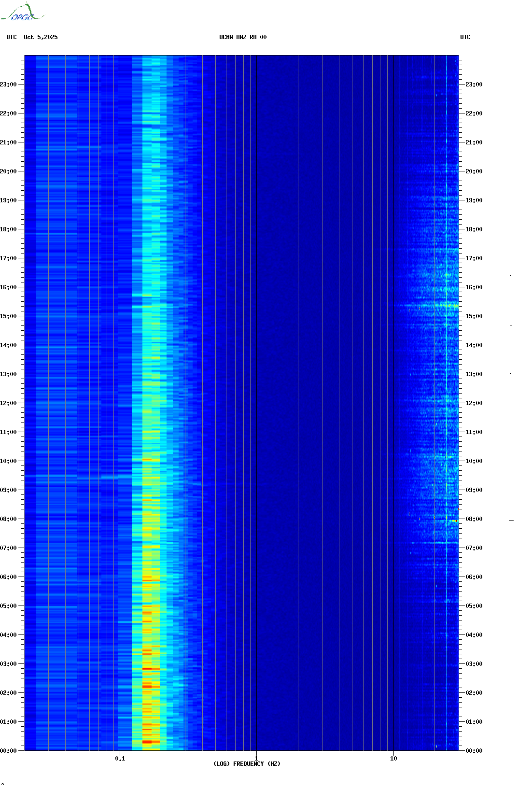Viewport: 532px width, 789px height.
Task: Click the 00:00 label on left time axis
Action: pyautogui.click(x=8, y=751)
